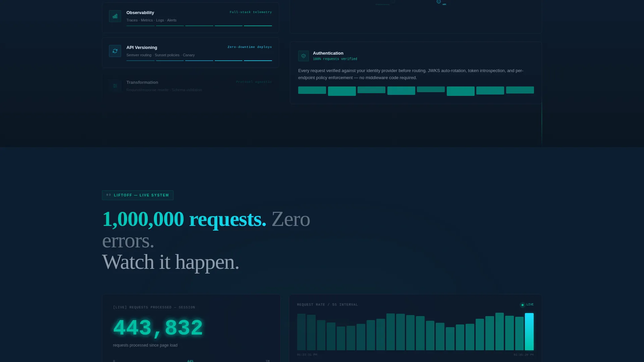Viewport: 644px width, 362px height.
Task: Open the Observability feature card title
Action: pos(140,13)
